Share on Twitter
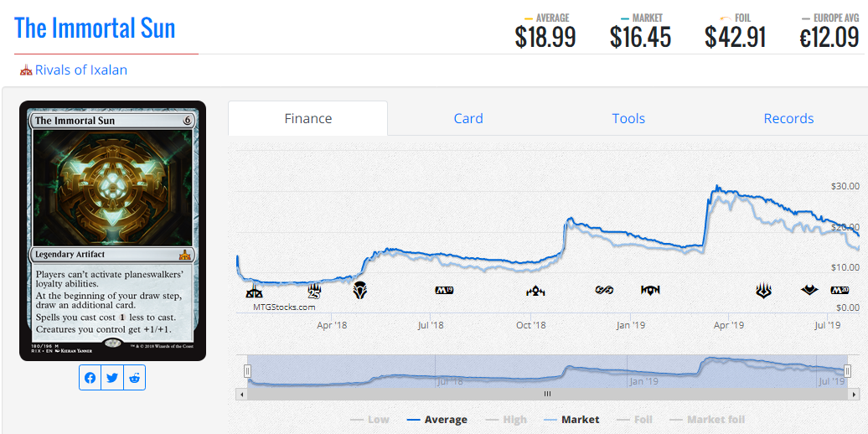Viewport: 868px width, 434px height. tap(112, 378)
